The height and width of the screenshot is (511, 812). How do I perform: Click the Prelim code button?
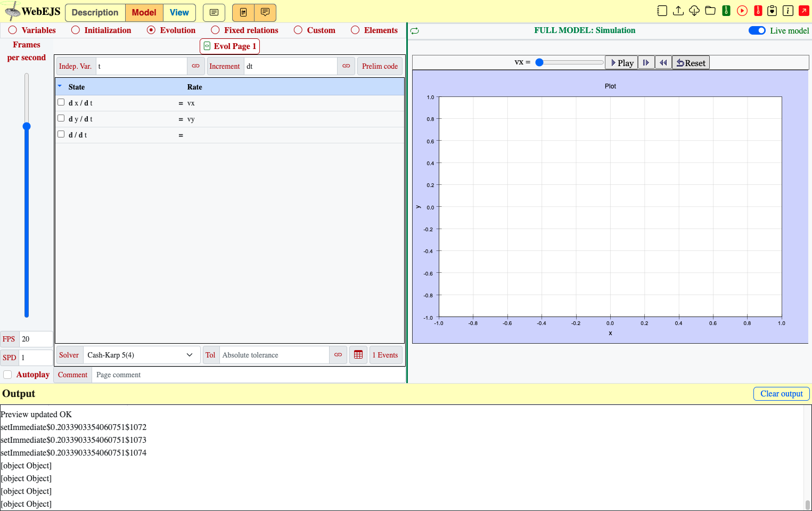point(380,66)
